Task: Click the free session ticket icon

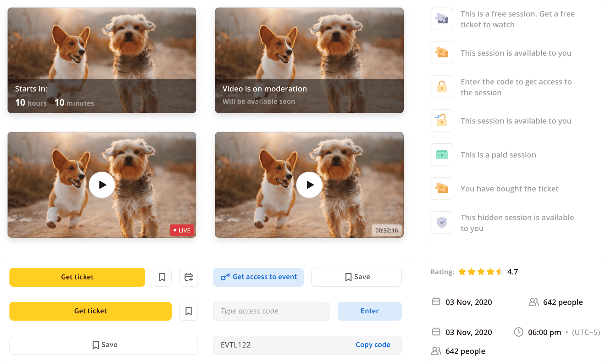Action: [442, 19]
